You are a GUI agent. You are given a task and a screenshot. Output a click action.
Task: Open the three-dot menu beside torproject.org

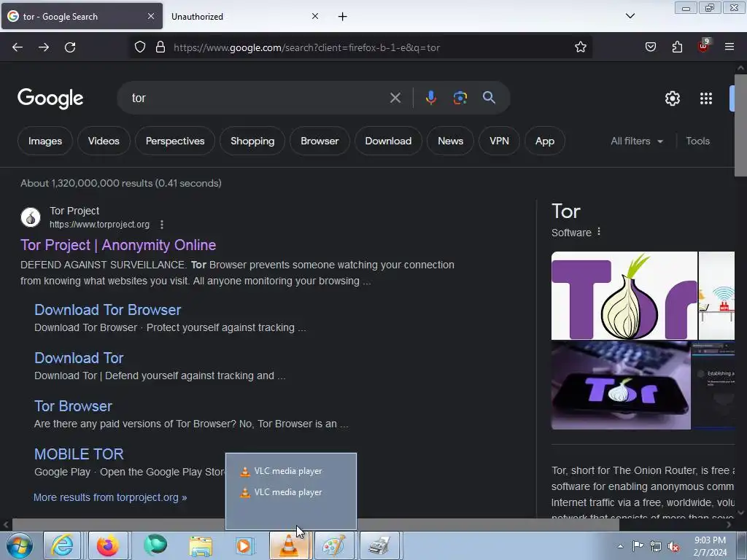162,225
